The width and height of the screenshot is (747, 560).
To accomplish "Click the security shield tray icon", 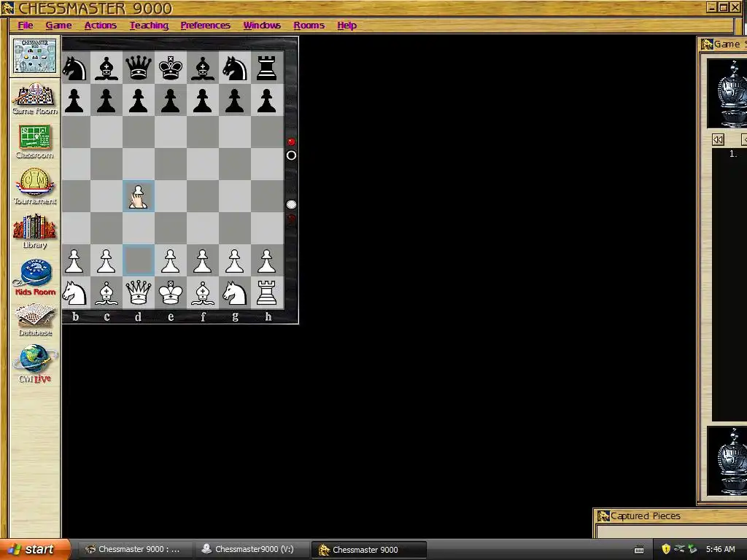I will (666, 549).
